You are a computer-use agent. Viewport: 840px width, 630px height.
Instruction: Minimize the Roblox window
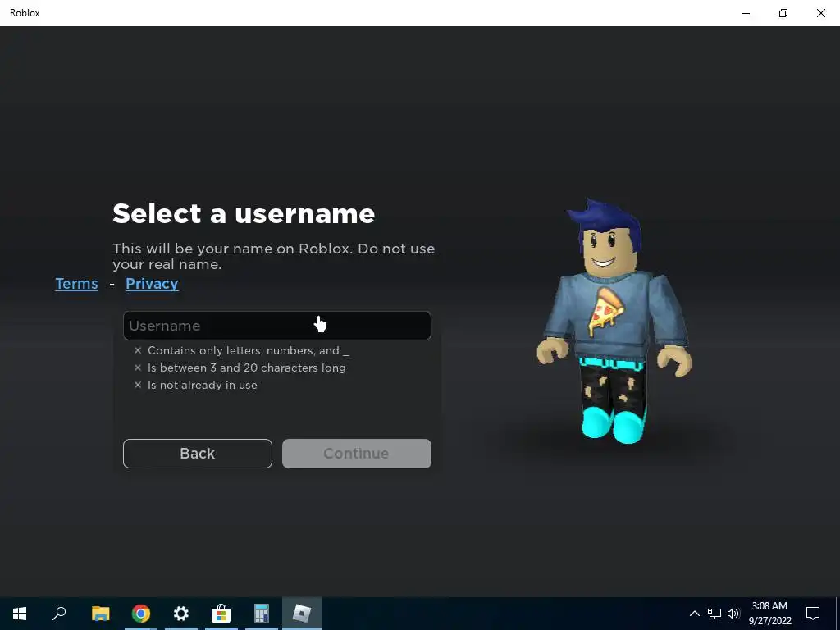746,13
